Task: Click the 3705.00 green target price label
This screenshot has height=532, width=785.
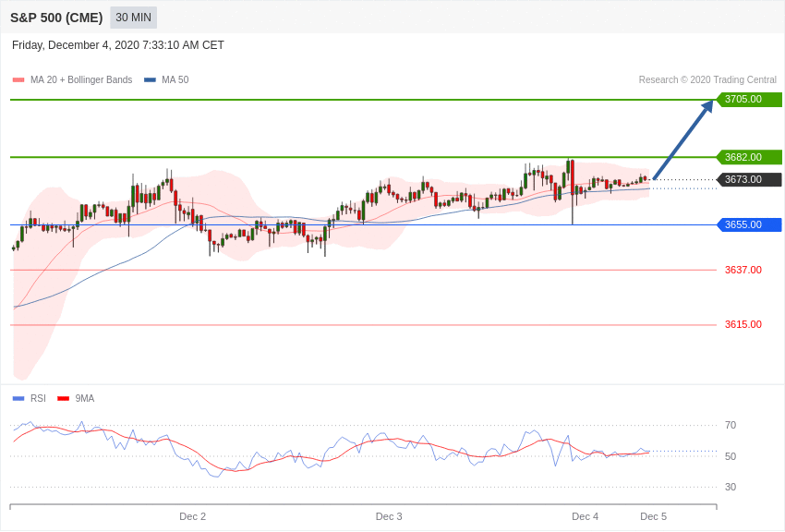Action: [x=750, y=99]
